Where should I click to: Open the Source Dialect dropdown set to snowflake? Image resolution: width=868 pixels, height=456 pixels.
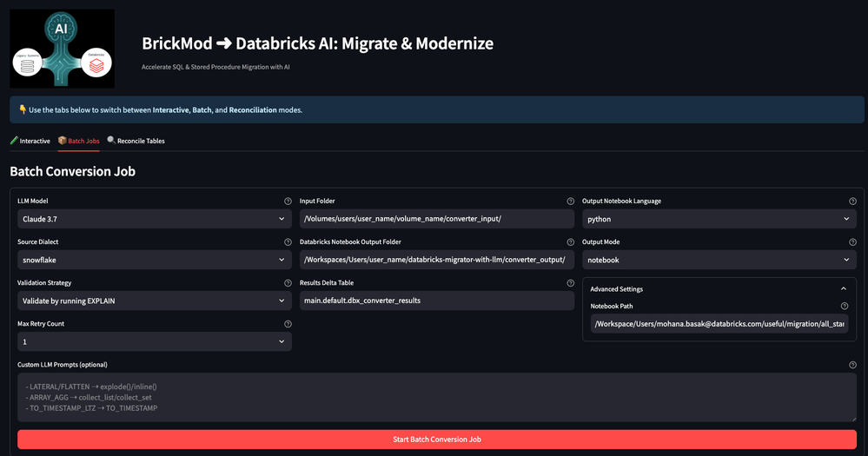click(154, 260)
